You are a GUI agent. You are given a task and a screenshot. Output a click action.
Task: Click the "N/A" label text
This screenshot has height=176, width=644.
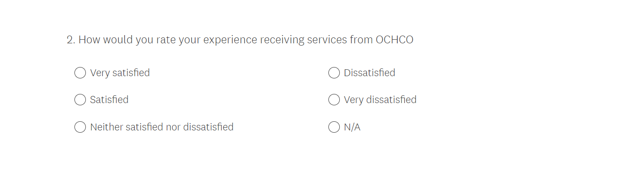(352, 127)
